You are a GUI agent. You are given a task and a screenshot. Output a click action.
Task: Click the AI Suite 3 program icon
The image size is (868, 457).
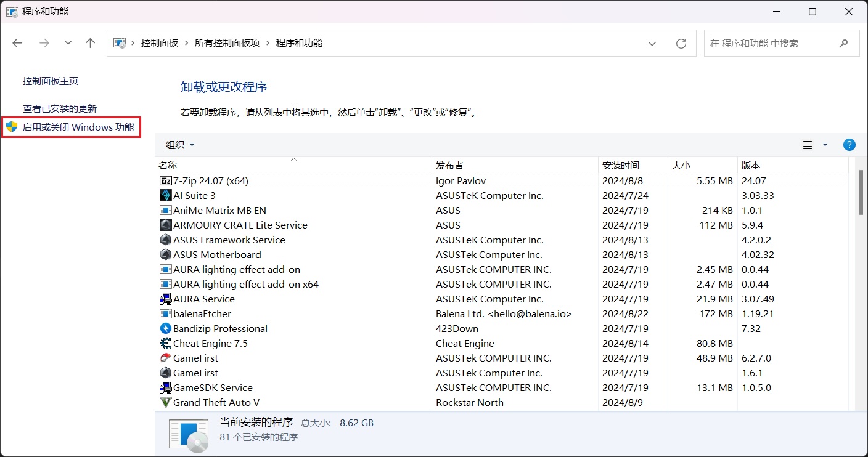pos(165,195)
